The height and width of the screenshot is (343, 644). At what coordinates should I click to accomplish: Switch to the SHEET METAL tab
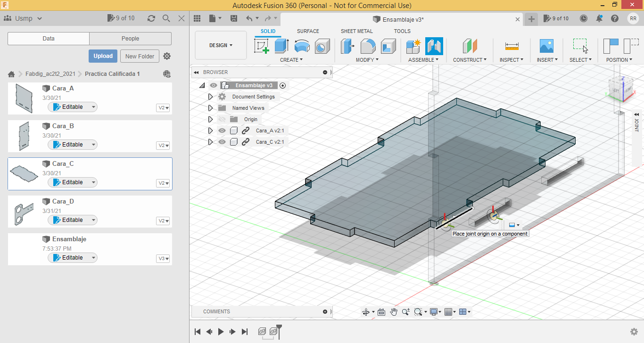pos(356,31)
